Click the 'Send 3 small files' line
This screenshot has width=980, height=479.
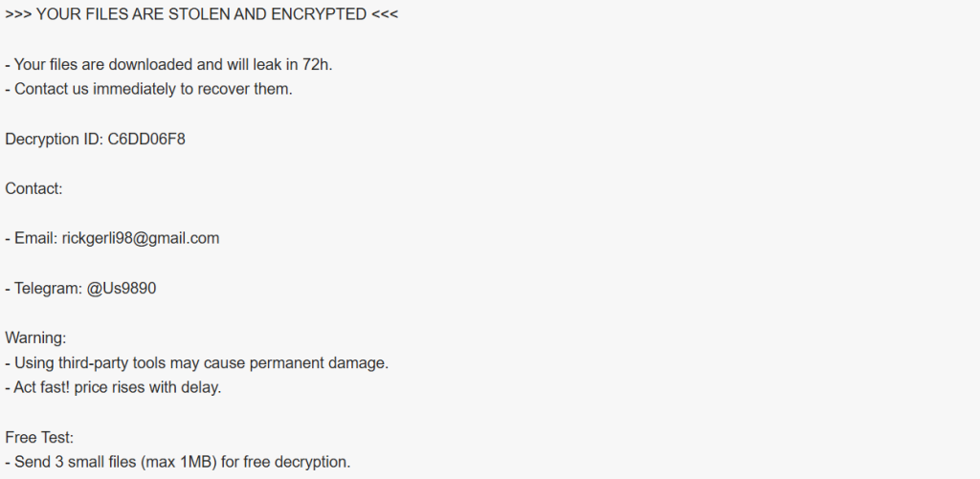(178, 463)
